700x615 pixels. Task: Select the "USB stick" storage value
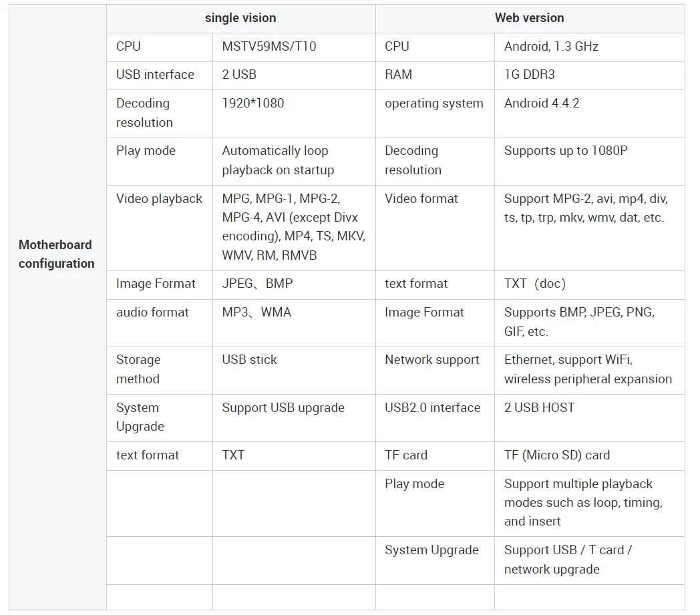249,360
